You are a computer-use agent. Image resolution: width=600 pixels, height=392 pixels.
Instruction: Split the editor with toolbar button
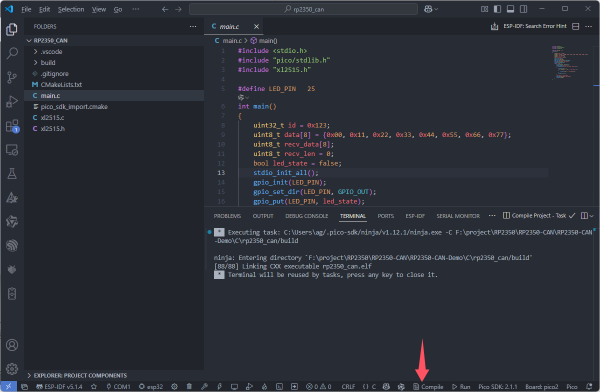pos(575,26)
